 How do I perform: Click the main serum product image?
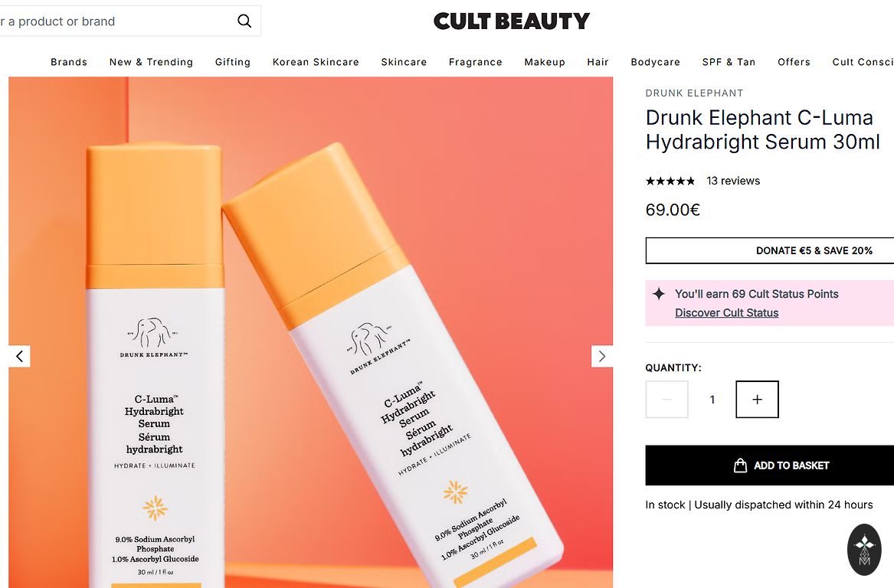[x=311, y=332]
